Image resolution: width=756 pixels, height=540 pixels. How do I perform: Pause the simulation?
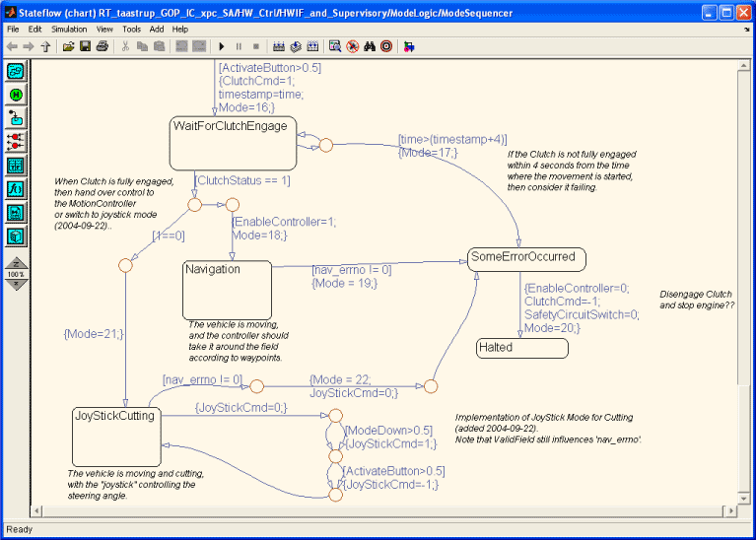point(239,46)
